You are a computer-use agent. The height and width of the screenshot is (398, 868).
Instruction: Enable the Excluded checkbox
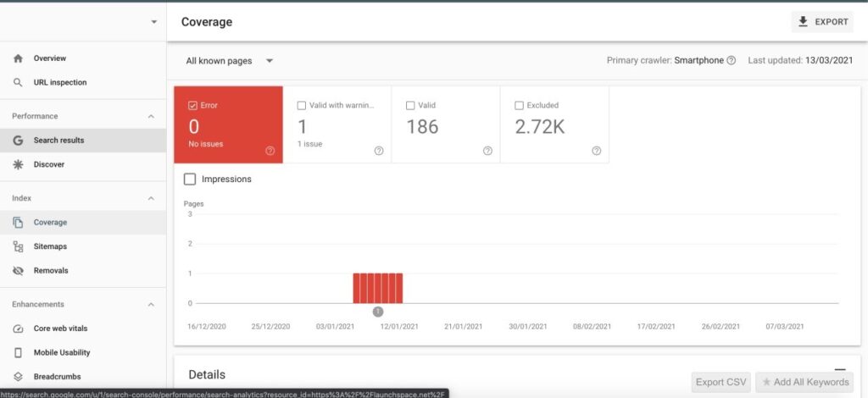[x=520, y=106]
